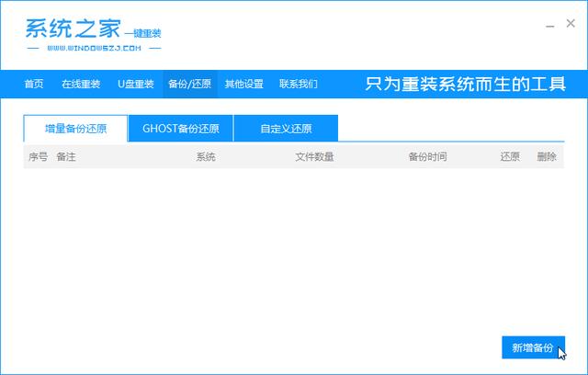588x375 pixels.
Task: Open the 备份/还原 menu
Action: point(189,85)
